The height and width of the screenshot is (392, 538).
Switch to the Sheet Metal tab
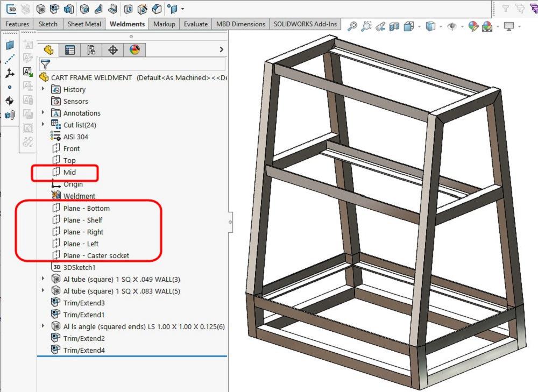(x=84, y=24)
